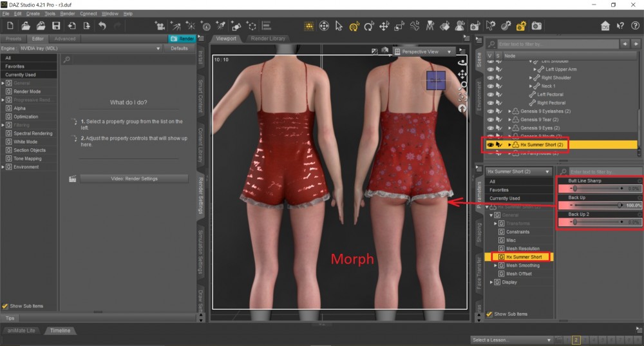Open the Tips bar button
Image resolution: width=644 pixels, height=346 pixels.
10,318
